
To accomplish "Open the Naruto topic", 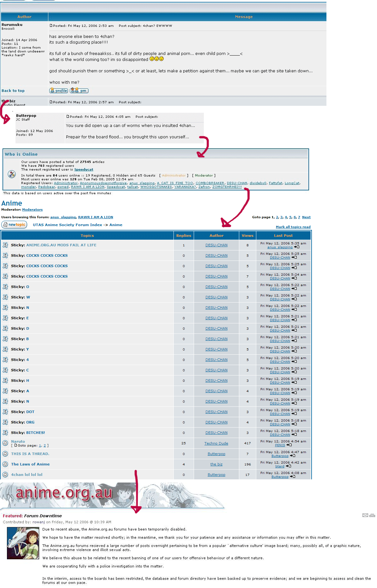I will click(18, 441).
